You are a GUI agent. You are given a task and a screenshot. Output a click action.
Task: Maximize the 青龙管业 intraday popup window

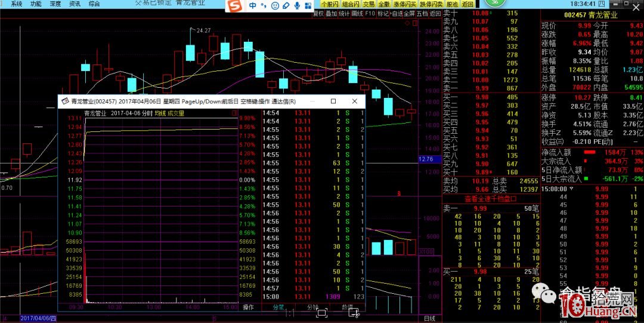(x=333, y=101)
